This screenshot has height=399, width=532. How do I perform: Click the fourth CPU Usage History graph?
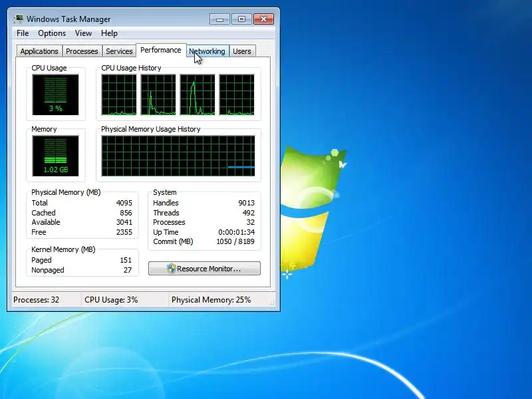click(237, 94)
